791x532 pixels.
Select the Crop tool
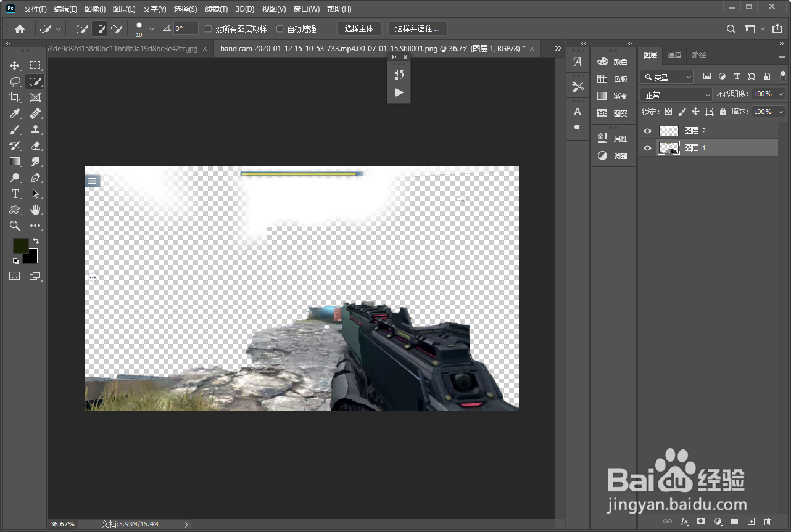[x=15, y=97]
